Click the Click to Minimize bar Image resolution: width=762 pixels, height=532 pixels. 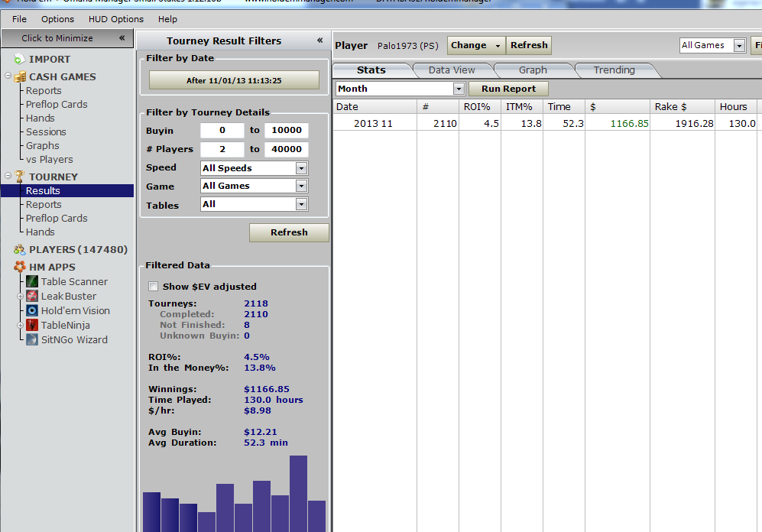[x=67, y=38]
